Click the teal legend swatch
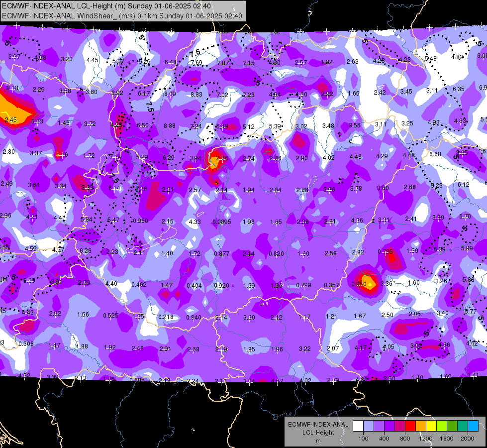This screenshot has width=487, height=448. coord(463,426)
